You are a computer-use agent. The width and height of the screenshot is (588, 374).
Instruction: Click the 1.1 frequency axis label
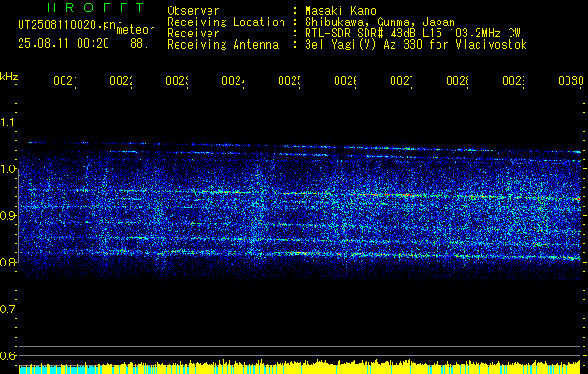pyautogui.click(x=7, y=122)
